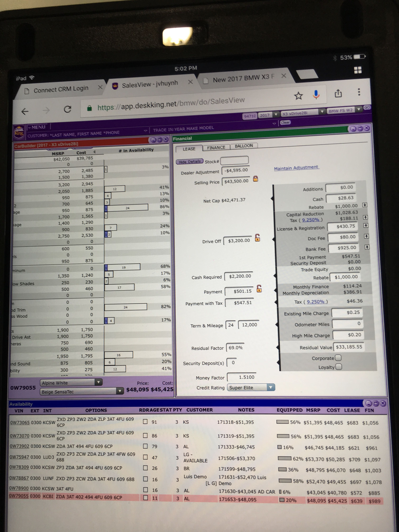This screenshot has height=532, width=399.
Task: Check the box for VIN 0W78309
Action: [x=145, y=468]
